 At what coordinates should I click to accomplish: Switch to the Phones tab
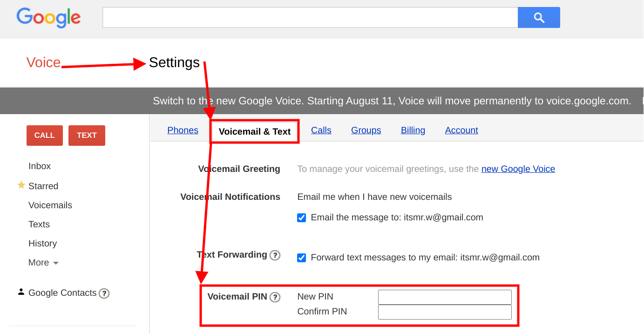point(183,130)
